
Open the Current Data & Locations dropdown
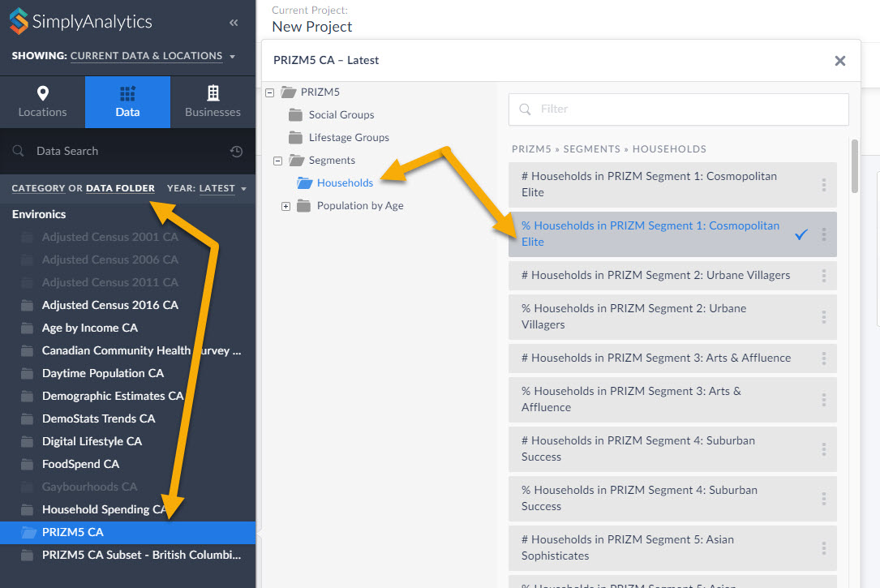coord(152,56)
